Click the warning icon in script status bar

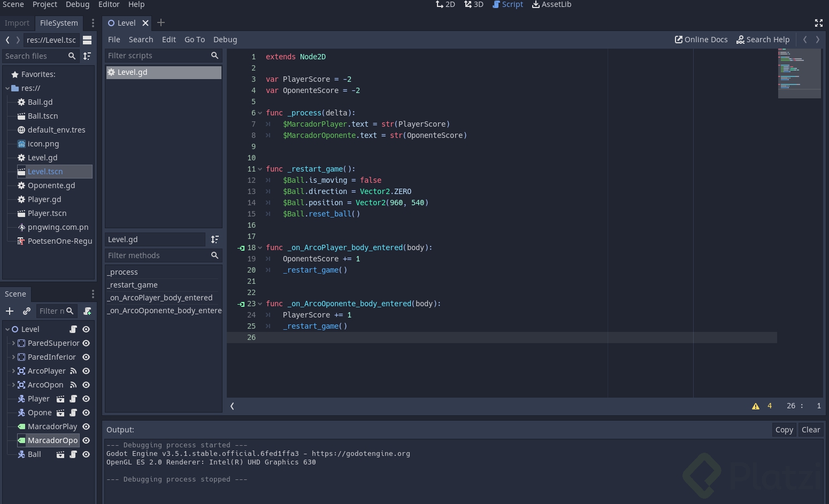(756, 406)
